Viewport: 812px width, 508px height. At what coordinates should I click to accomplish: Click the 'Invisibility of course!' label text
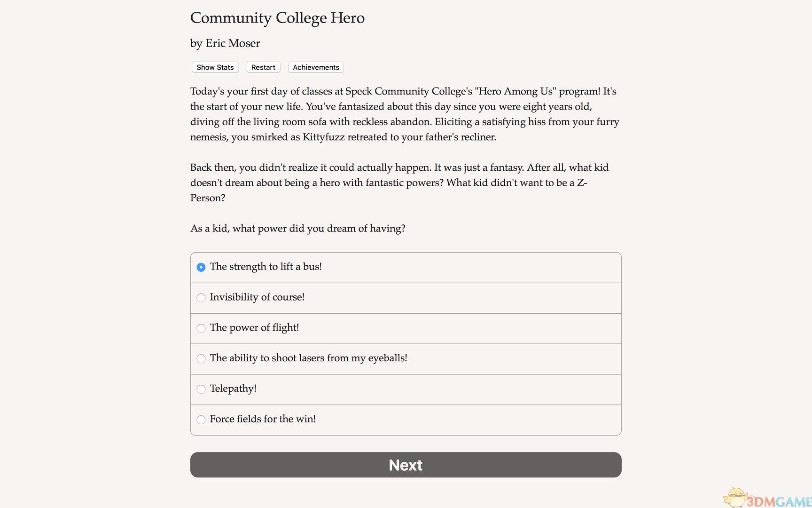tap(257, 297)
